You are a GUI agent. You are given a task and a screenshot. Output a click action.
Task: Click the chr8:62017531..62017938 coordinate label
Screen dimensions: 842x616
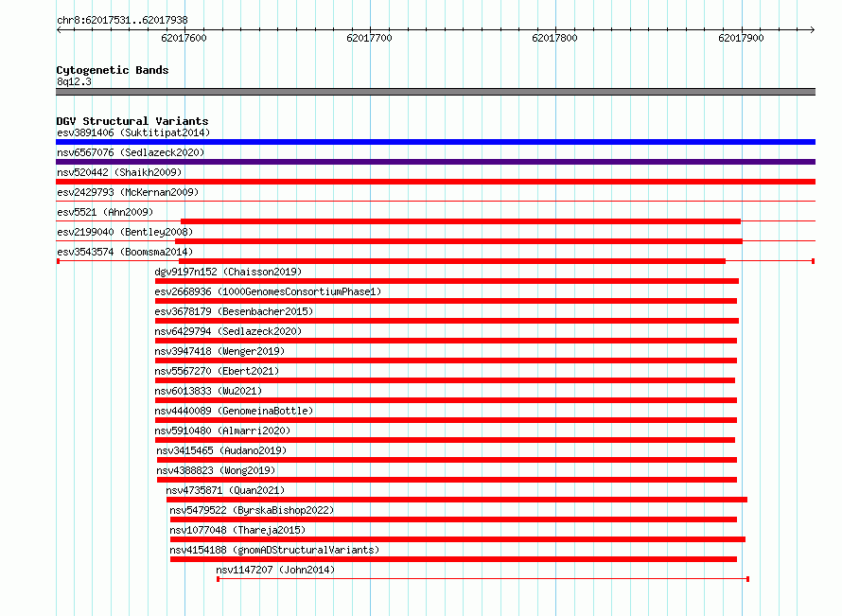122,21
